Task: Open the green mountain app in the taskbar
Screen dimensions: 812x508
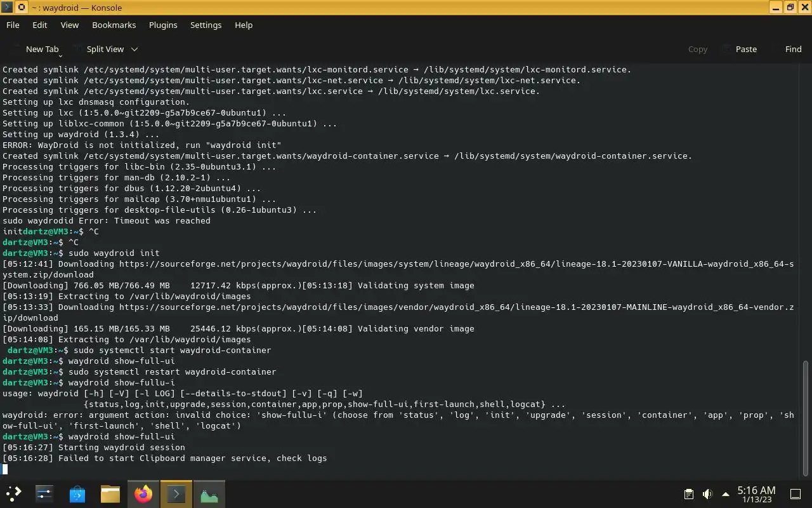Action: 209,493
